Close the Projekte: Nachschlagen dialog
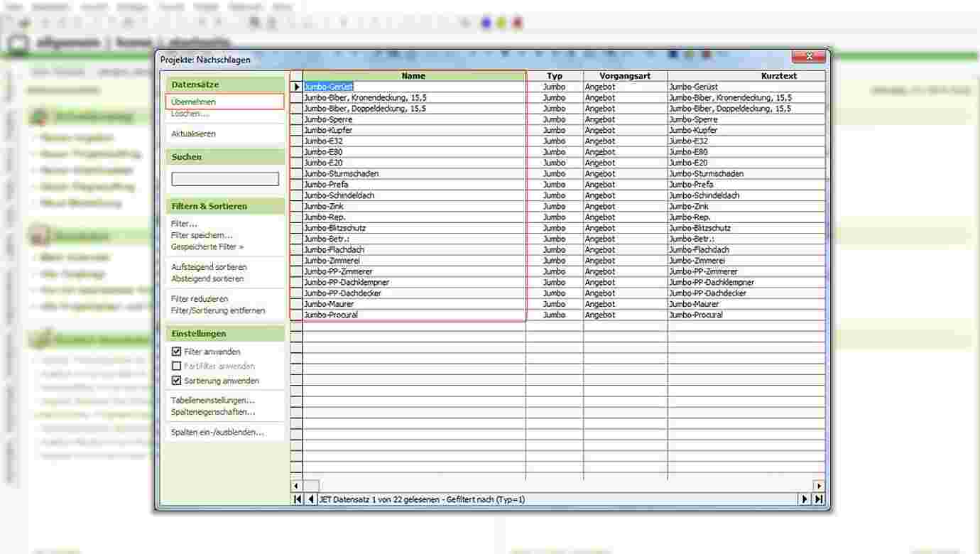Image resolution: width=980 pixels, height=554 pixels. (808, 57)
